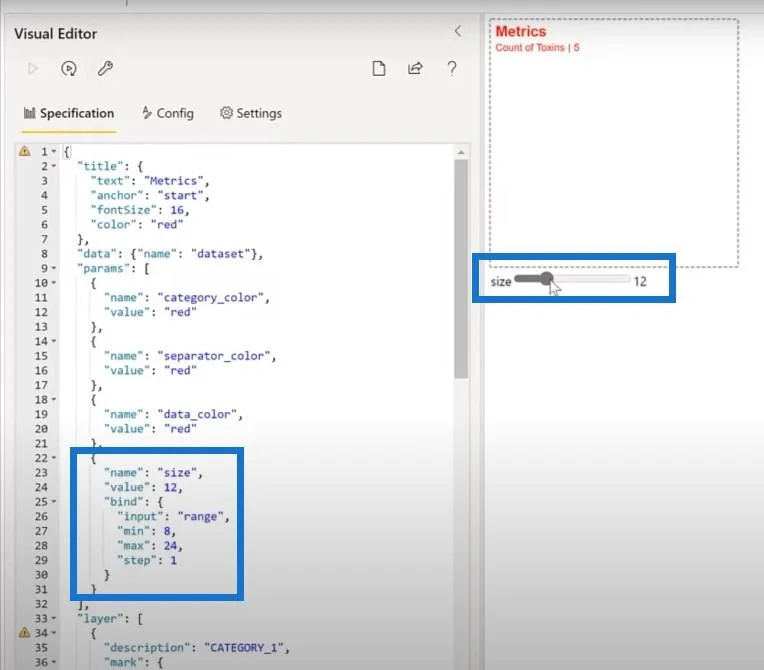Click the "data_color" name line
Image resolution: width=764 pixels, height=670 pixels.
(173, 414)
